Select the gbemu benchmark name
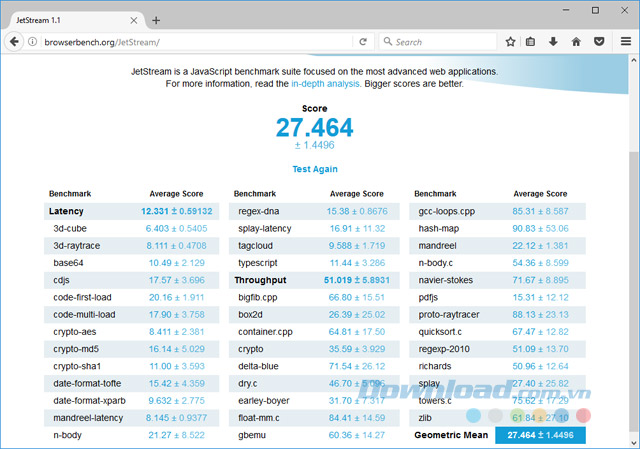The image size is (640, 449). [x=252, y=435]
